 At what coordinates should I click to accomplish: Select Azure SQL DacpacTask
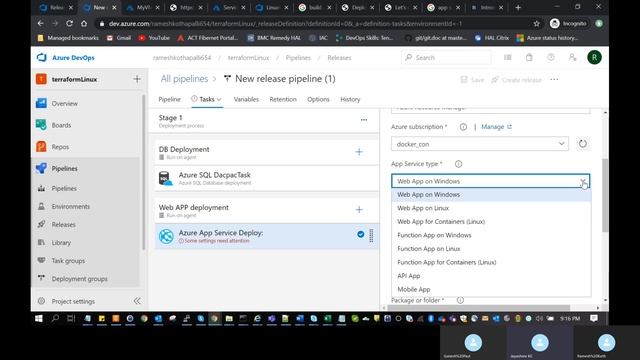coord(267,178)
